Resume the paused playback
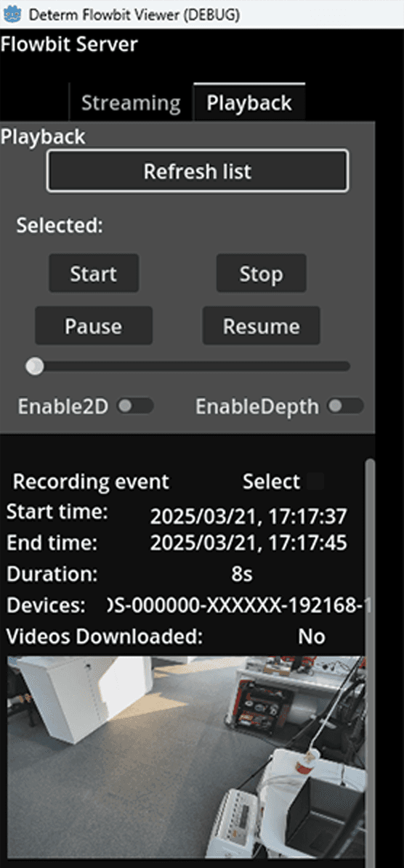The height and width of the screenshot is (868, 404). pyautogui.click(x=261, y=326)
